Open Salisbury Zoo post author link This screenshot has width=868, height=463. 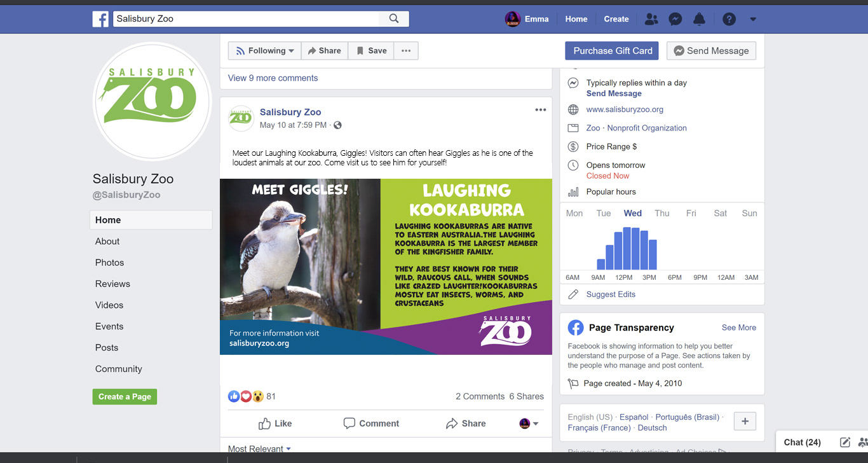pos(290,112)
